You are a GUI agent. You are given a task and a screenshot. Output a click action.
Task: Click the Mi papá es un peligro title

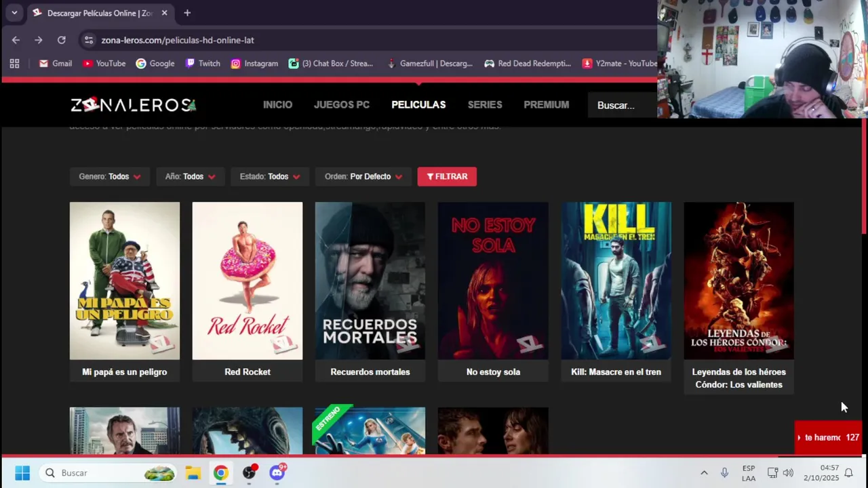(125, 372)
